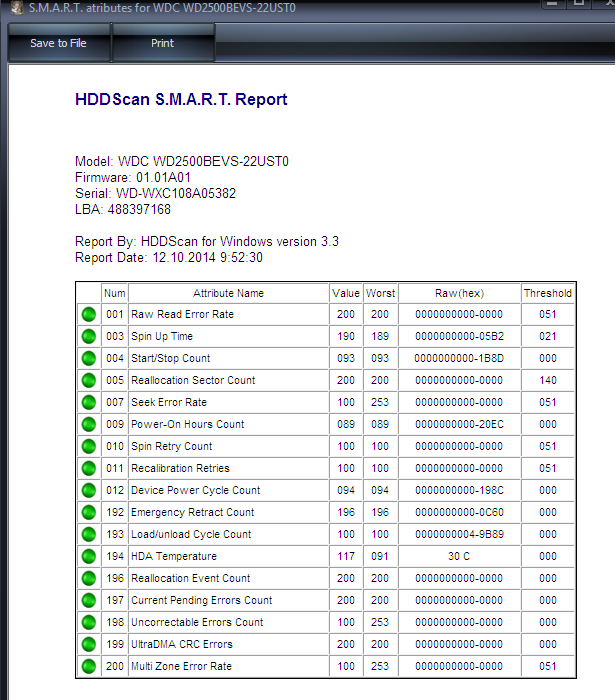Click green status icon for Current Pending Errors Count

89,600
